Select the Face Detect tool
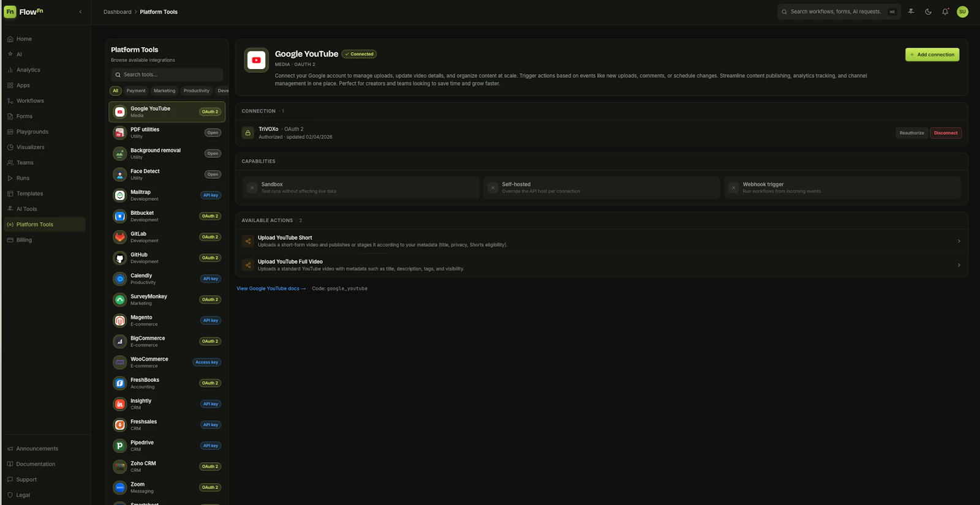Image resolution: width=980 pixels, height=505 pixels. point(167,174)
